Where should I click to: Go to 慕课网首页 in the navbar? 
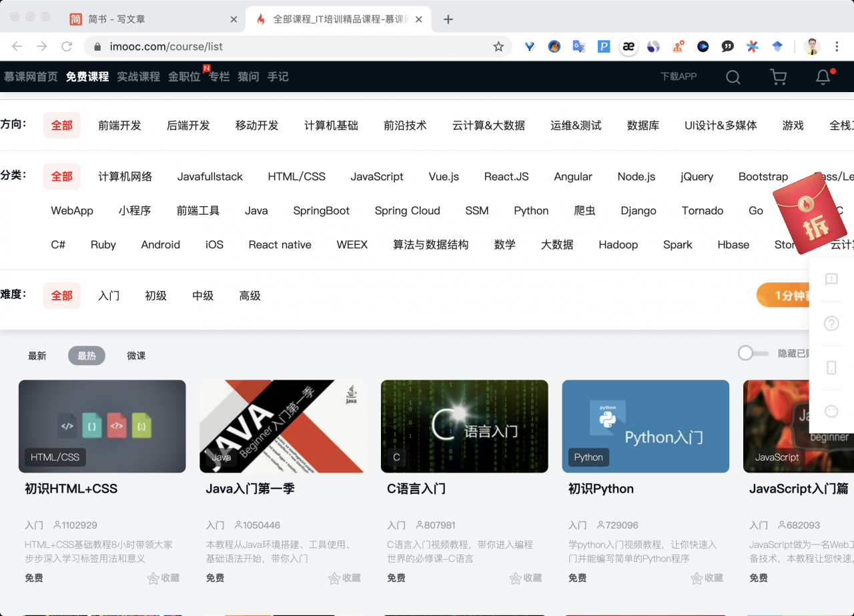pyautogui.click(x=31, y=77)
